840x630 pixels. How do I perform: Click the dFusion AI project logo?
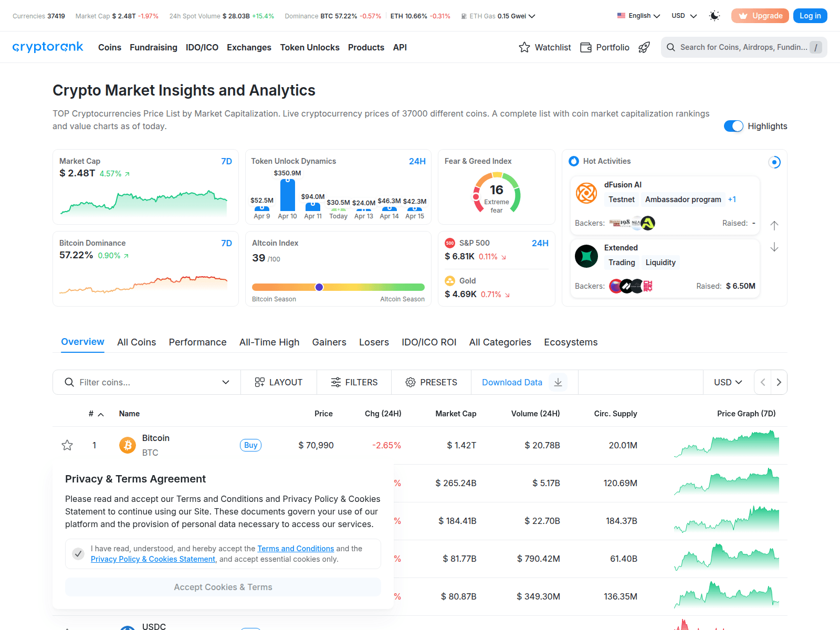point(586,193)
